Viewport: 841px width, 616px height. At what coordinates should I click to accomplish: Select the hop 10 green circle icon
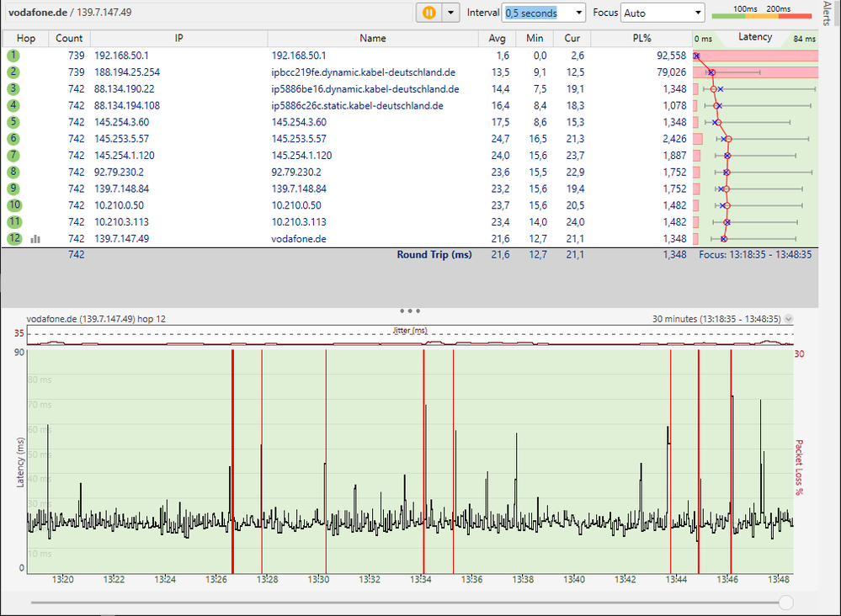click(14, 204)
